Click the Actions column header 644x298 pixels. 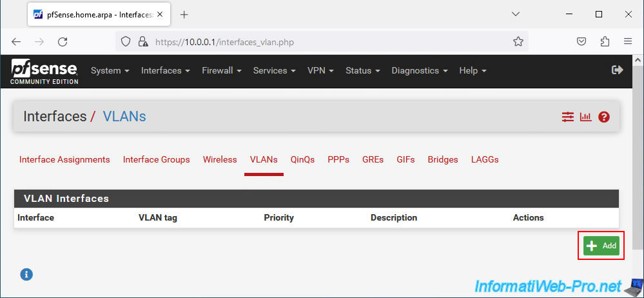point(528,218)
